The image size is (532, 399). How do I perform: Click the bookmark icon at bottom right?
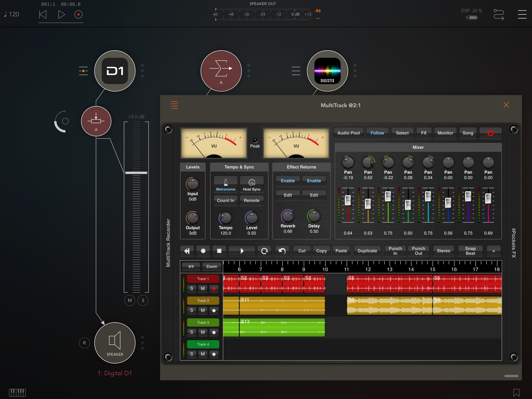(516, 392)
